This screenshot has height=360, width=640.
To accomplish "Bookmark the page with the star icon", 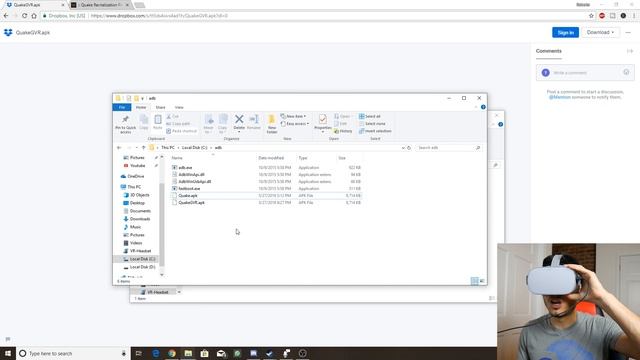I will 591,16.
